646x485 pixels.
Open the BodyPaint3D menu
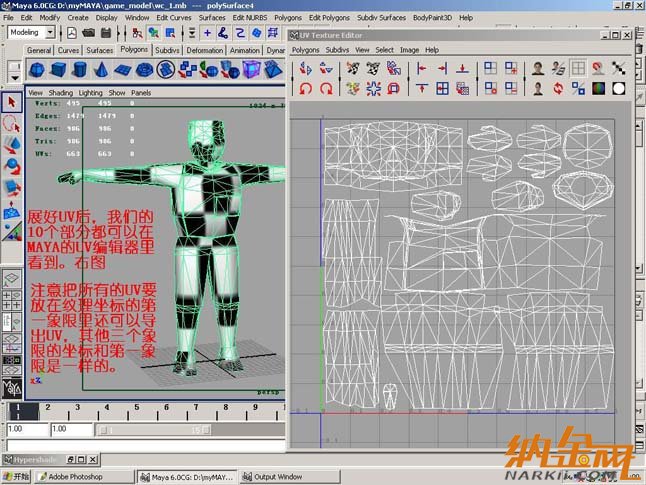(432, 18)
